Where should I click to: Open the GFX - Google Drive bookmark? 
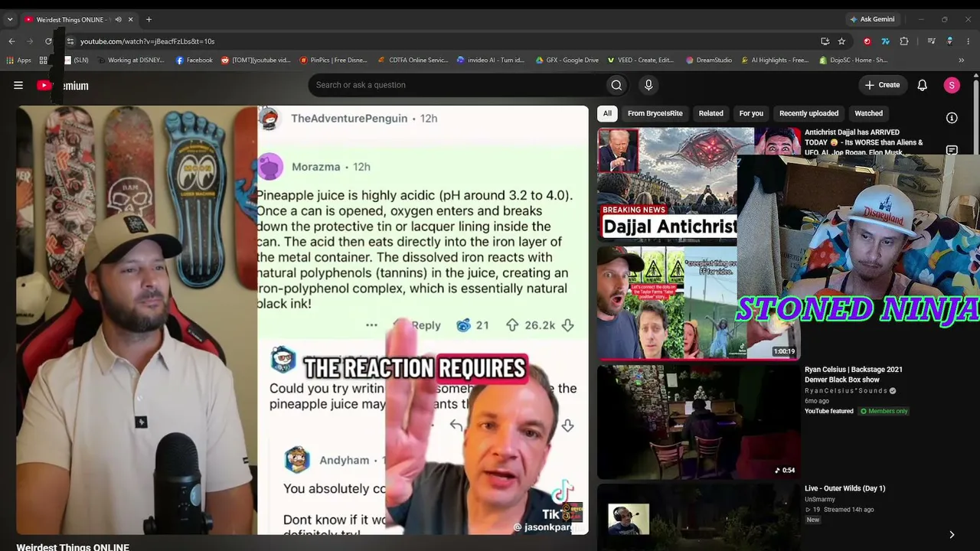click(567, 60)
